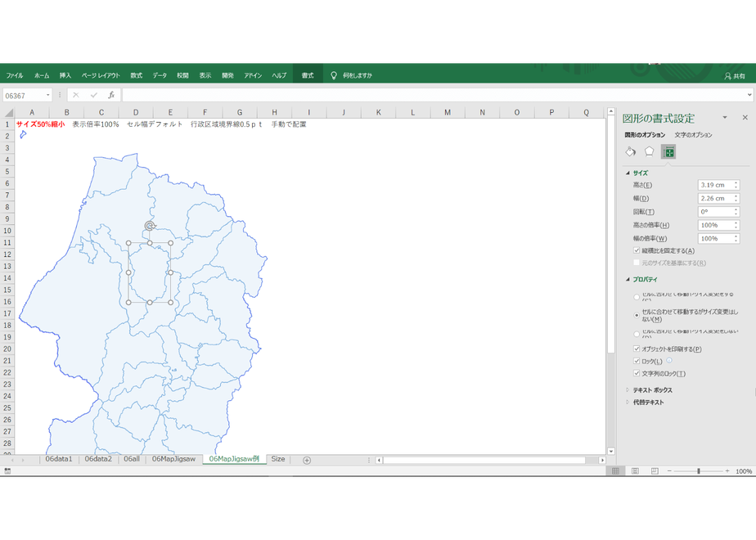756x540 pixels.
Task: Open the ホーム ribbon tab
Action: pos(42,75)
